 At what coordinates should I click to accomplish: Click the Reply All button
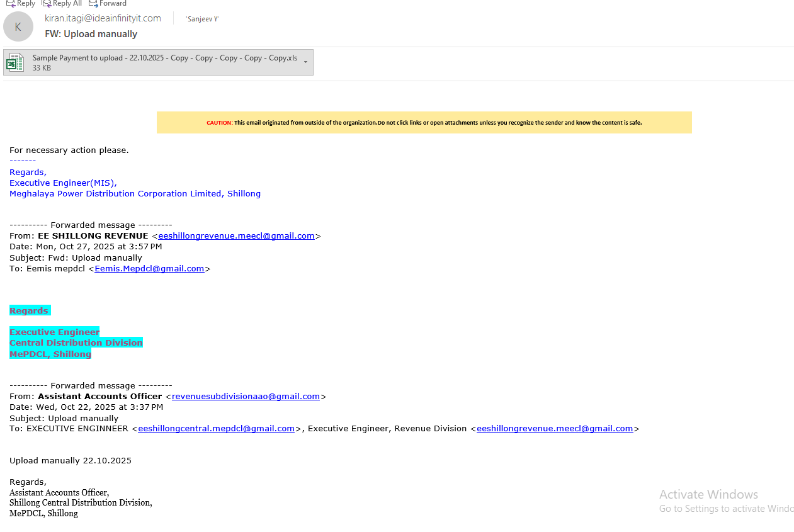(62, 3)
